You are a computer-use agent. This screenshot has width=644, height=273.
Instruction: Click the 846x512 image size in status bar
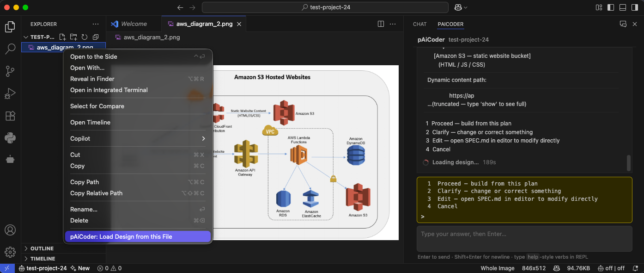[534, 268]
